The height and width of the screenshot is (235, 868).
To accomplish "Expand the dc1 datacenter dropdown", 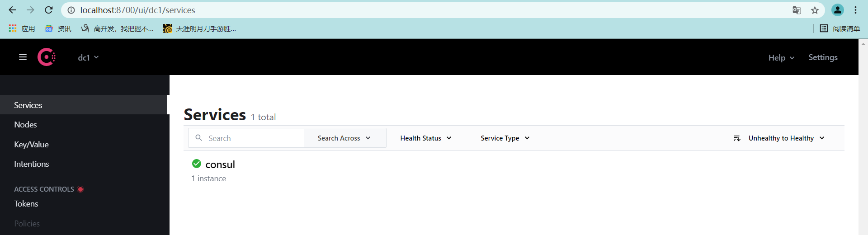I will pyautogui.click(x=88, y=57).
